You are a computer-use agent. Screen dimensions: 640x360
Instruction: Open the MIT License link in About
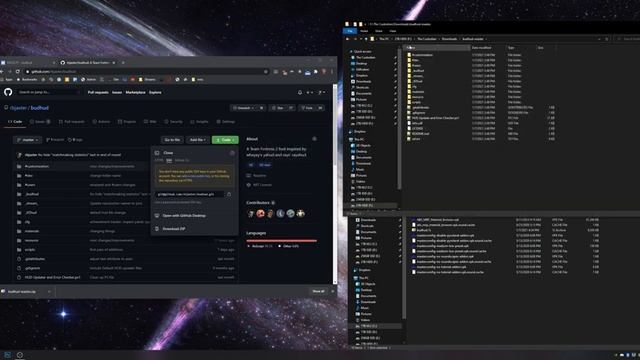point(262,185)
